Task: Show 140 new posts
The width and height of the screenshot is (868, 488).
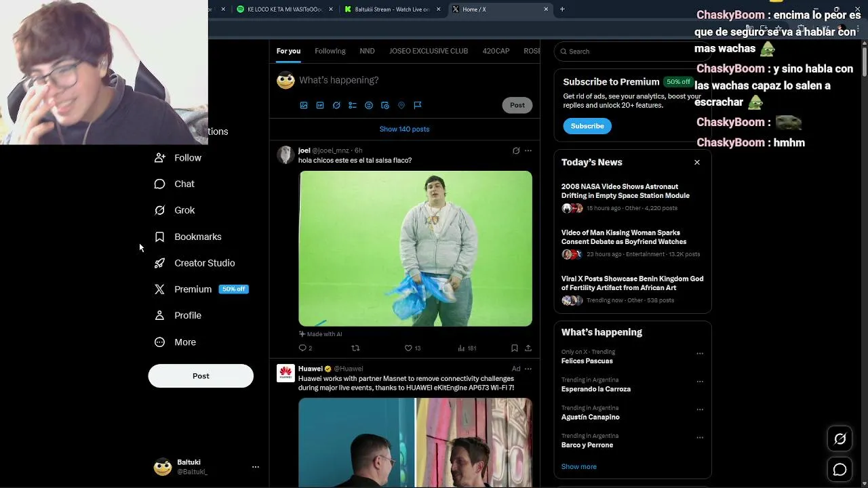Action: [404, 129]
